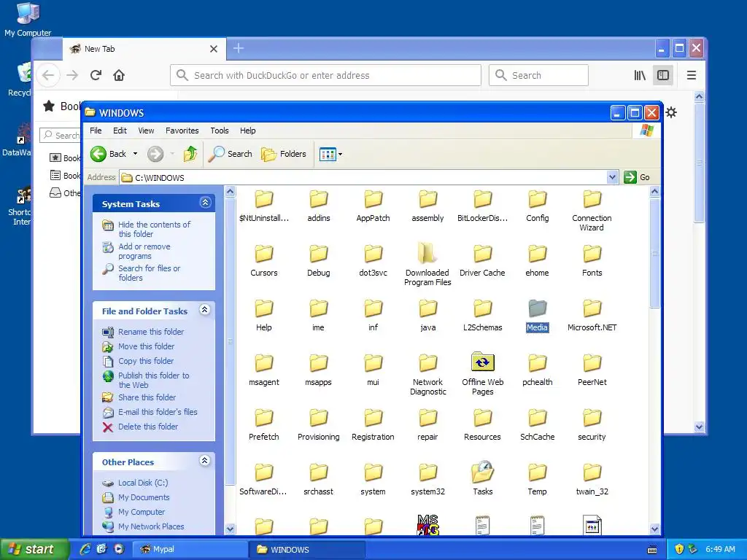Open the Explorer Search toolbar button

tap(231, 154)
